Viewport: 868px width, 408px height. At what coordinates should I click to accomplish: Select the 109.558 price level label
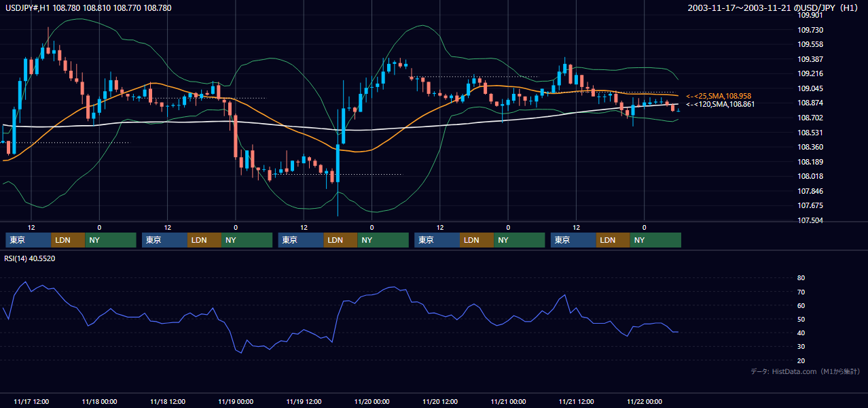(810, 44)
